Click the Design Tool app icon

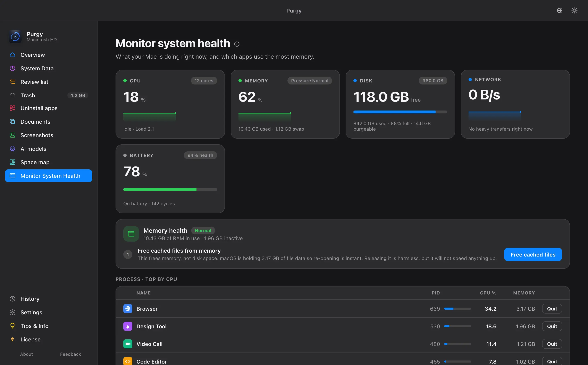pyautogui.click(x=128, y=326)
